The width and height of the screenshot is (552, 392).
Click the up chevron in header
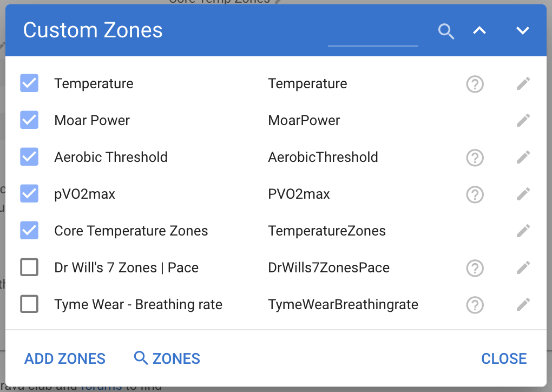click(479, 31)
